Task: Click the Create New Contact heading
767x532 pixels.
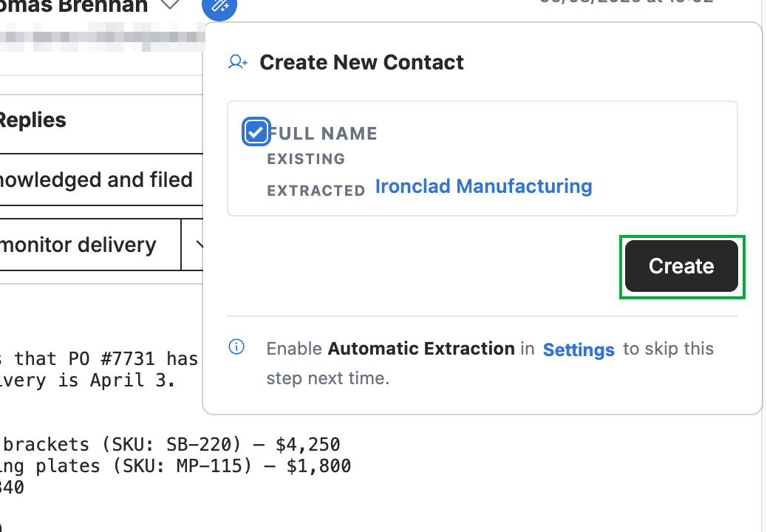Action: coord(361,62)
